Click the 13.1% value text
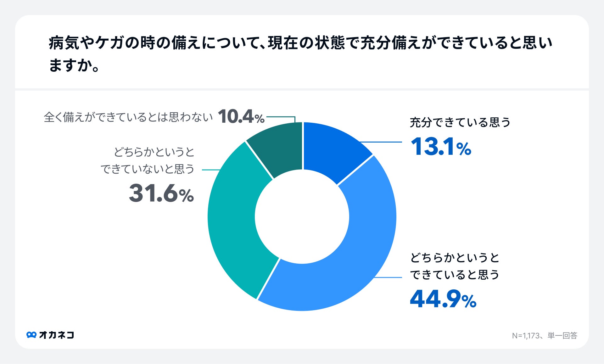604x364 pixels. (440, 147)
